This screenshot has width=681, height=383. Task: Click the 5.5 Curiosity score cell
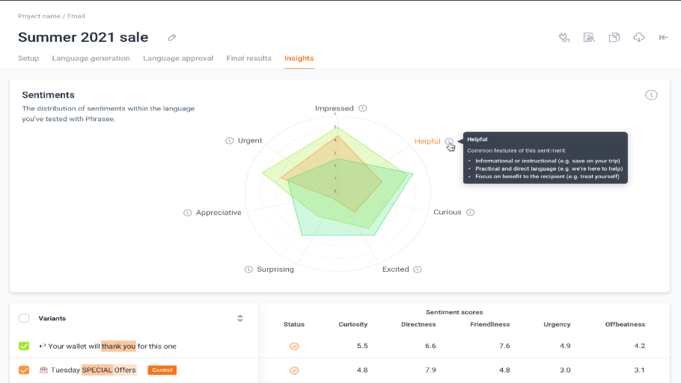(x=362, y=346)
